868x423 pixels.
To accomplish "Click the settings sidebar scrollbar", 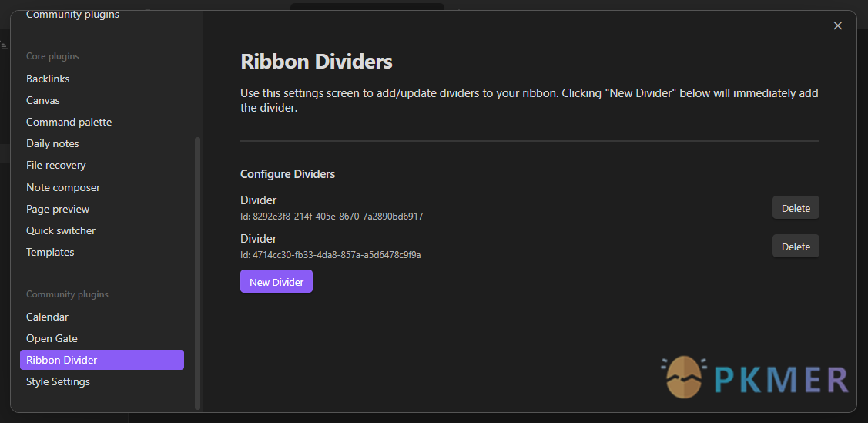I will point(198,273).
